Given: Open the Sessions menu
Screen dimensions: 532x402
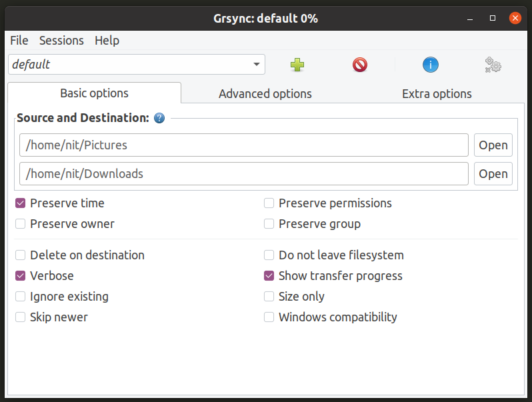Looking at the screenshot, I should point(61,41).
